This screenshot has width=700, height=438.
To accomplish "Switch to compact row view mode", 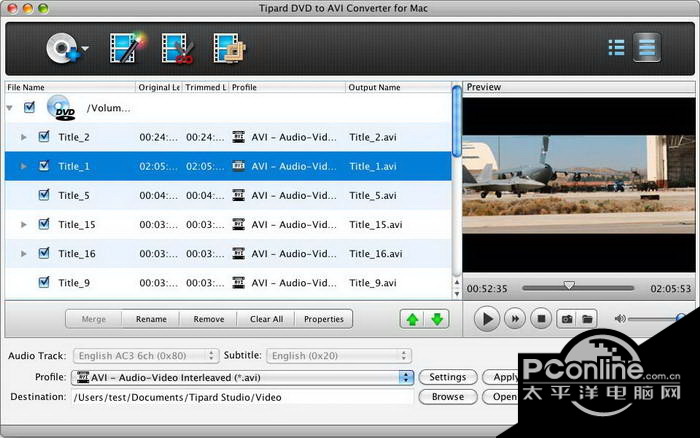I will coord(647,47).
